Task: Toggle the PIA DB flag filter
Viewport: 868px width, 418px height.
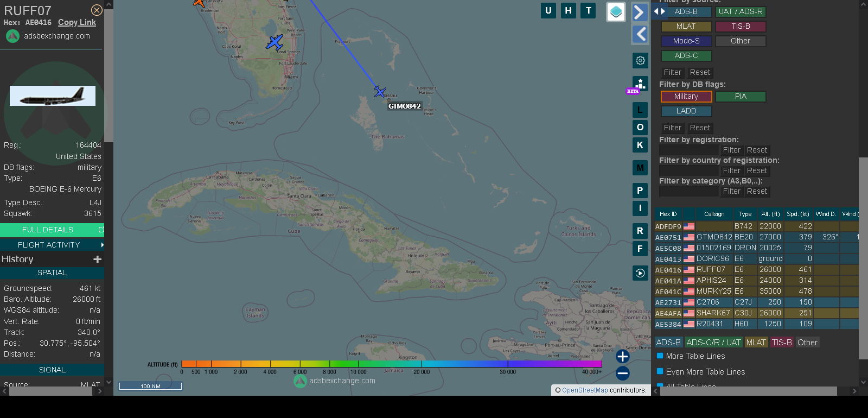Action: coord(741,96)
